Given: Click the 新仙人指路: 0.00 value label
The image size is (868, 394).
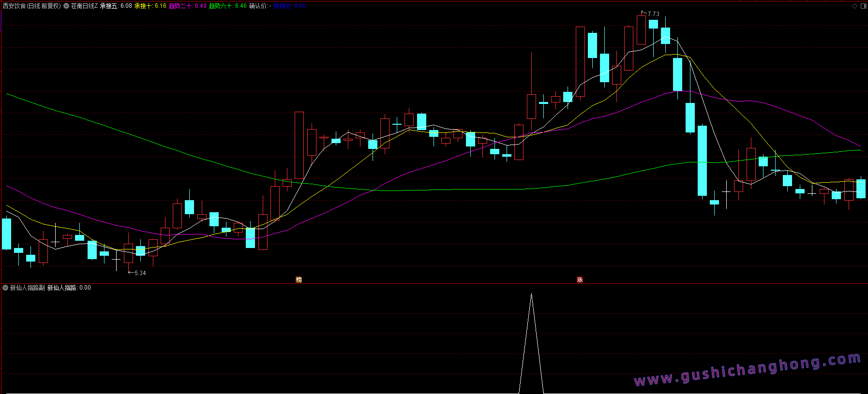Looking at the screenshot, I should 69,288.
